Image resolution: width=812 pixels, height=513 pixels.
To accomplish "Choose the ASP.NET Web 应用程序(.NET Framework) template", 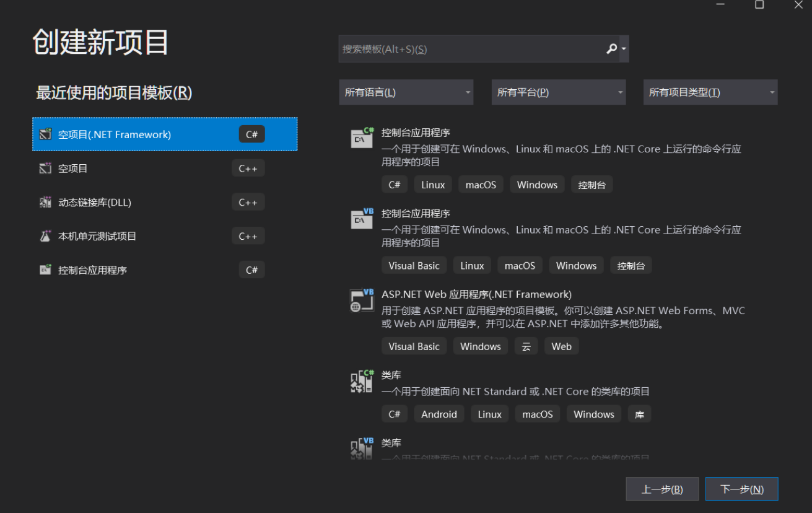I will 476,294.
